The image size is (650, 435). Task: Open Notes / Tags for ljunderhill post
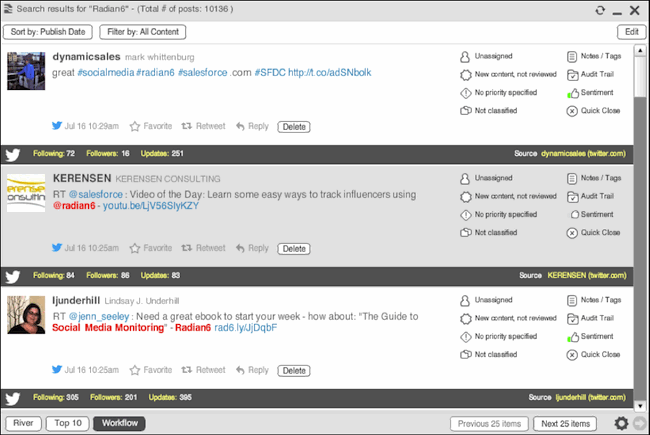pyautogui.click(x=594, y=300)
